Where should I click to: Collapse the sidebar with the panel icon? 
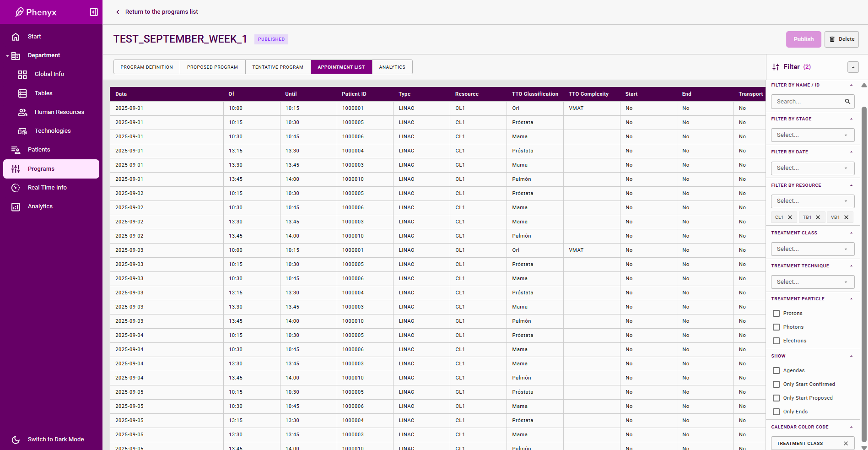[x=94, y=12]
